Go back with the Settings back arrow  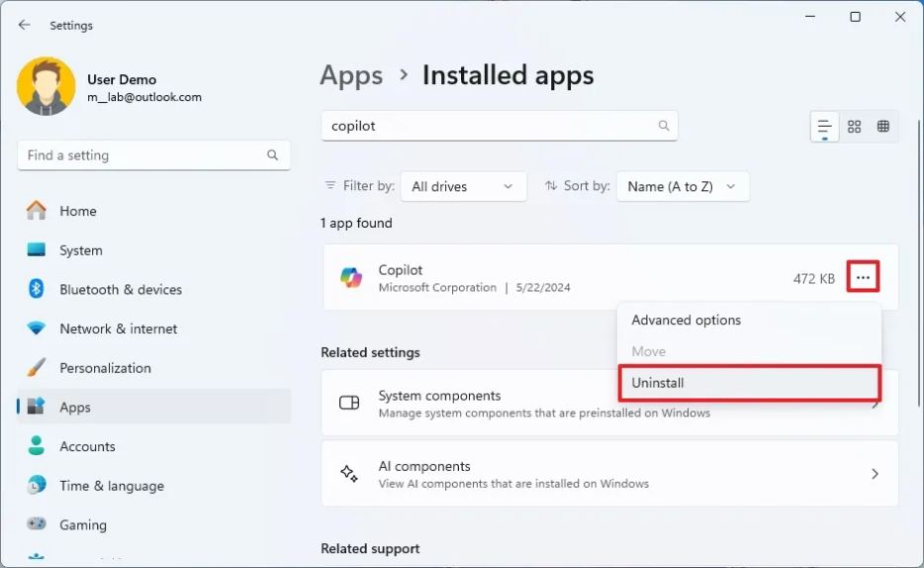[x=24, y=25]
